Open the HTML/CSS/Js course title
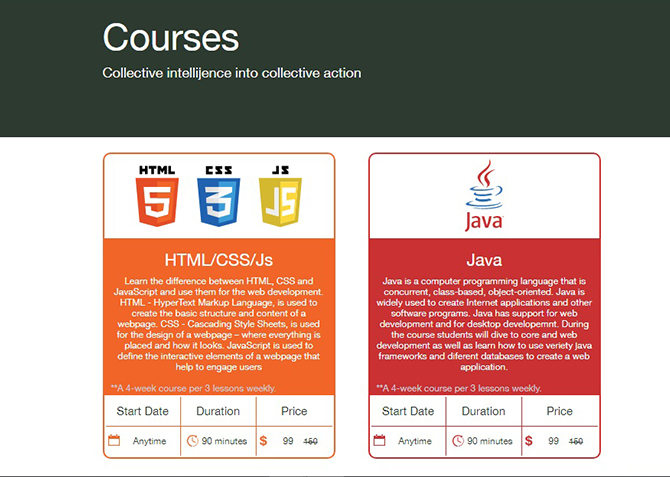This screenshot has width=670, height=477. 218,260
